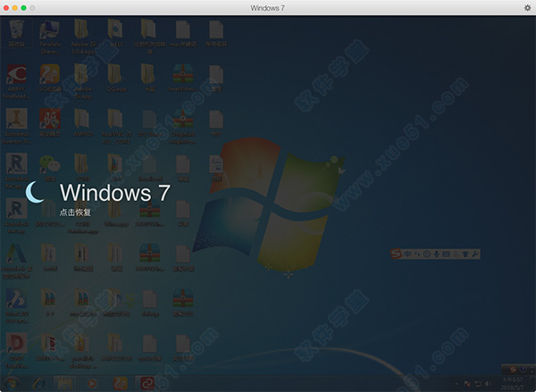536x392 pixels.
Task: Open the Autodesk shortcut with green-blue A logo
Action: click(16, 261)
